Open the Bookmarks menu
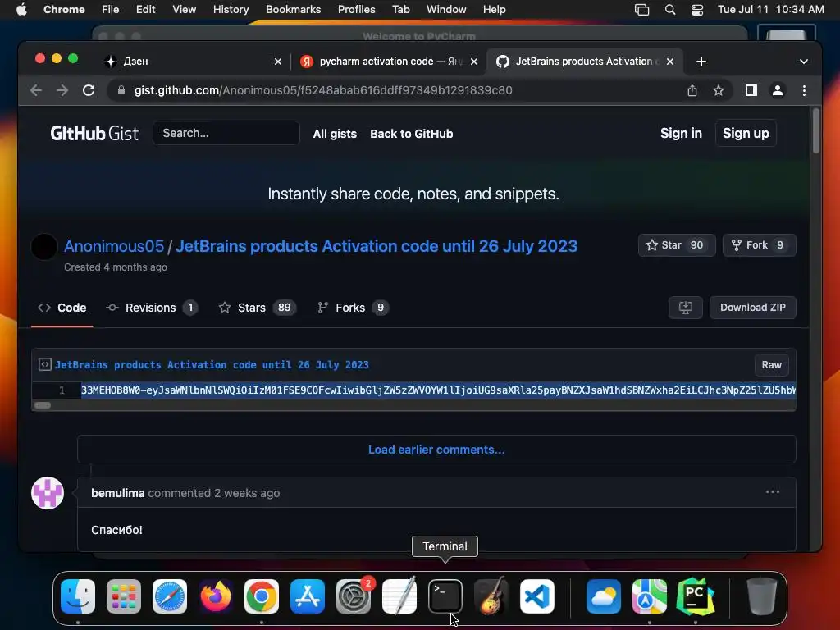 pyautogui.click(x=293, y=10)
